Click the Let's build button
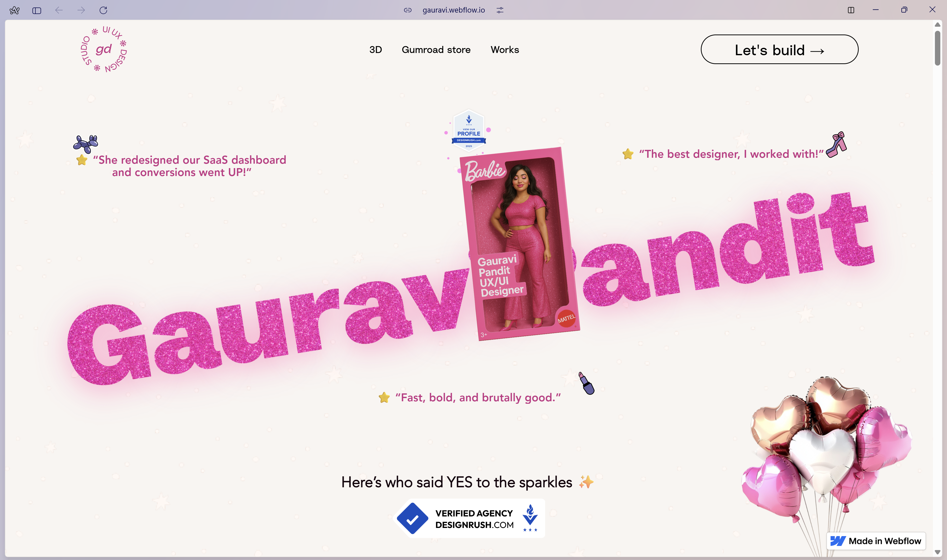The width and height of the screenshot is (947, 560). 779,50
